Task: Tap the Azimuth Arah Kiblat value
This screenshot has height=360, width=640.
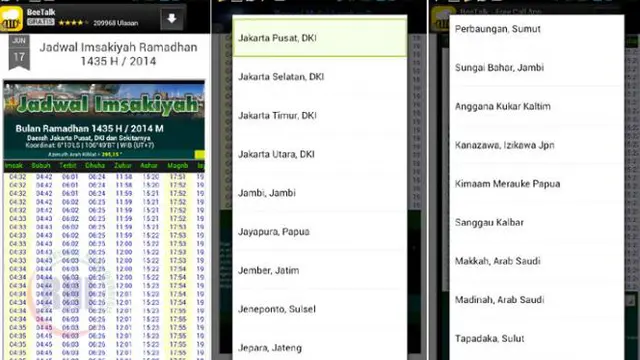Action: 113,154
